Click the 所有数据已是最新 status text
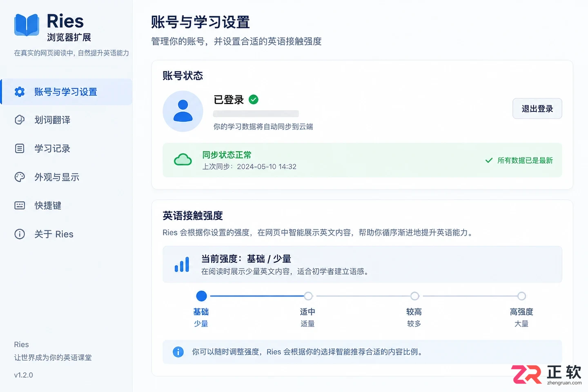Viewport: 588px width, 392px height. [525, 160]
